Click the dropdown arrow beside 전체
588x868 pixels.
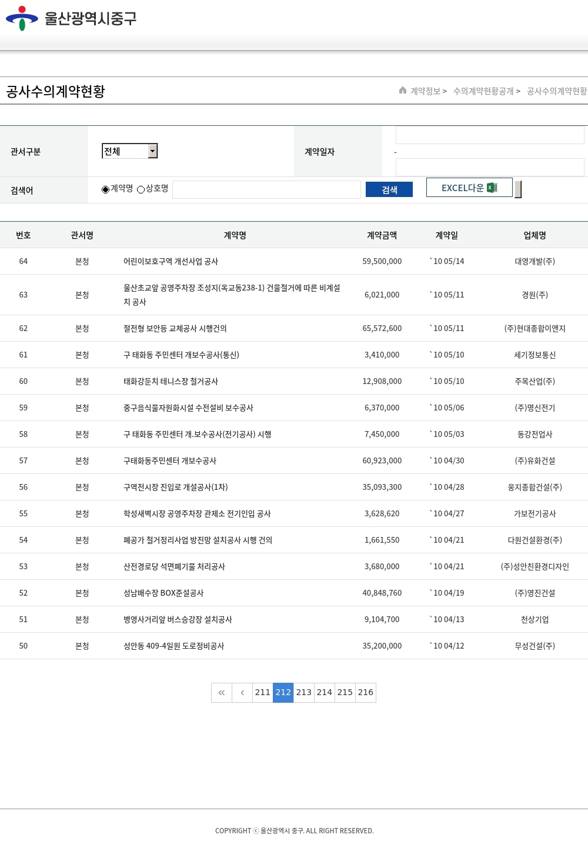pyautogui.click(x=153, y=151)
